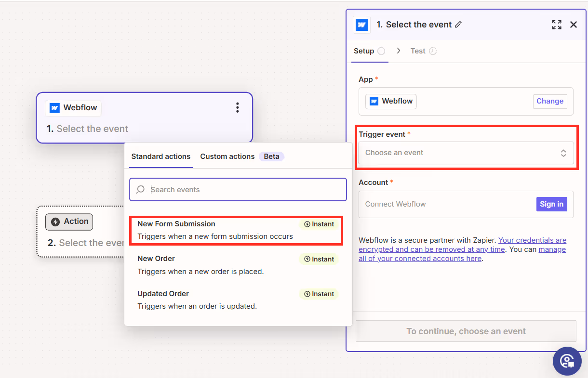The height and width of the screenshot is (378, 588).
Task: Click 'Triggers when a new order is placed.' text
Action: click(200, 272)
